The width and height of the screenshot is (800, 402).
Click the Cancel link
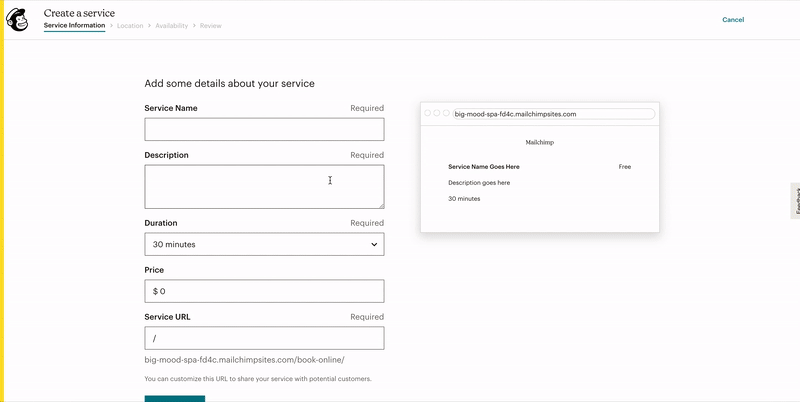click(x=732, y=19)
